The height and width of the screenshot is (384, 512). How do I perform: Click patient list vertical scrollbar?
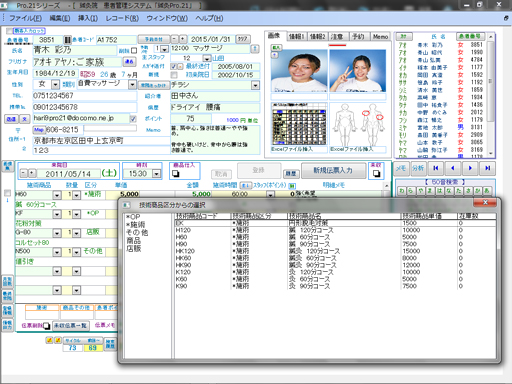490,94
